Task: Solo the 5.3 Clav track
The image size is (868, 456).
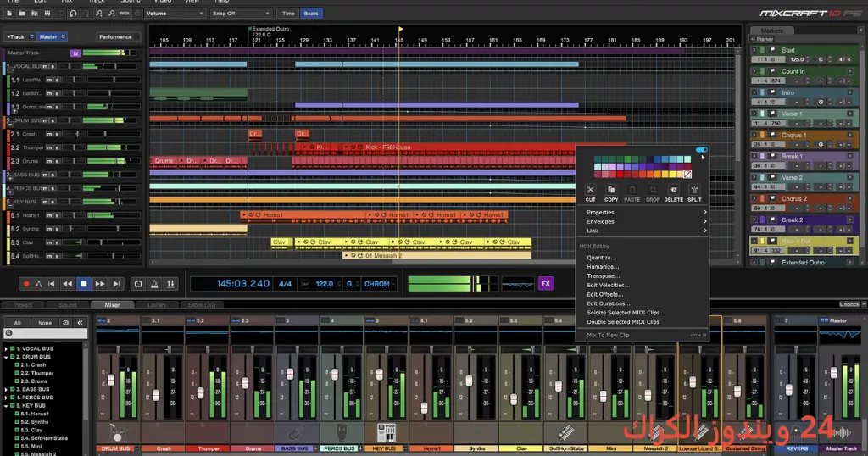Action: tap(57, 242)
